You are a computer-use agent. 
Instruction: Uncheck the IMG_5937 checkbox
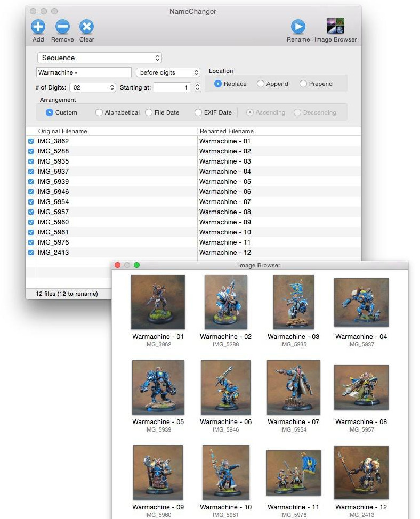coord(31,172)
